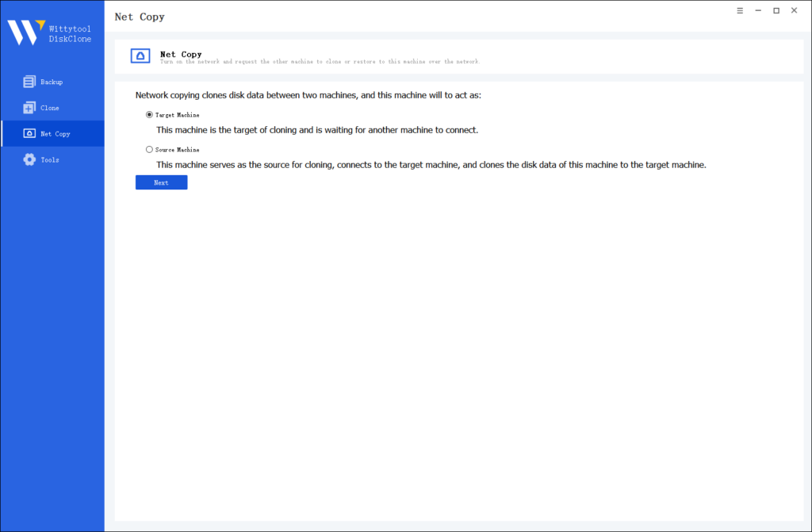Click the Backup sidebar icon
Viewport: 812px width, 532px height.
click(x=29, y=82)
